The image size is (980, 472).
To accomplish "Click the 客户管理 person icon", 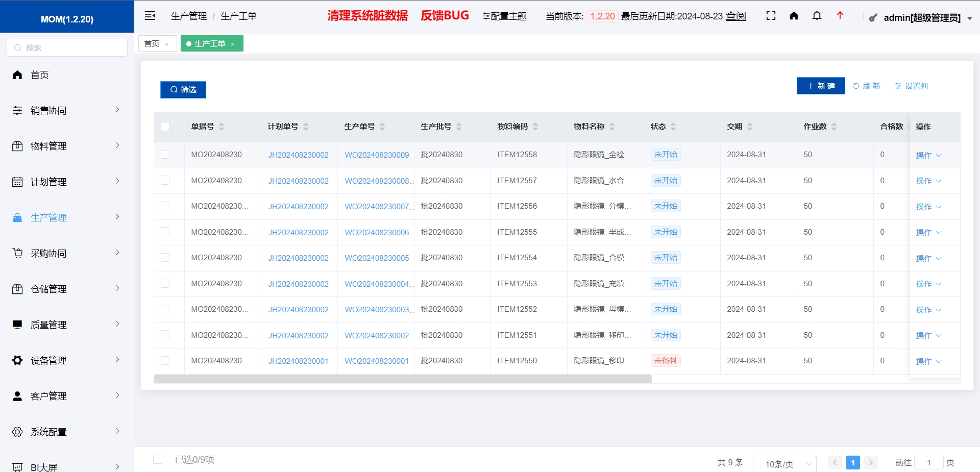I will click(17, 396).
